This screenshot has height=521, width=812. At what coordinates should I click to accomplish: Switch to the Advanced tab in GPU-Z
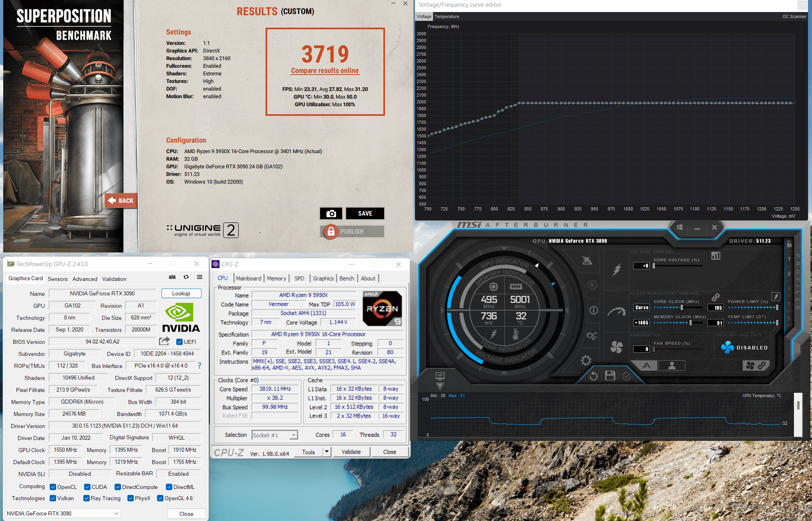tap(85, 279)
